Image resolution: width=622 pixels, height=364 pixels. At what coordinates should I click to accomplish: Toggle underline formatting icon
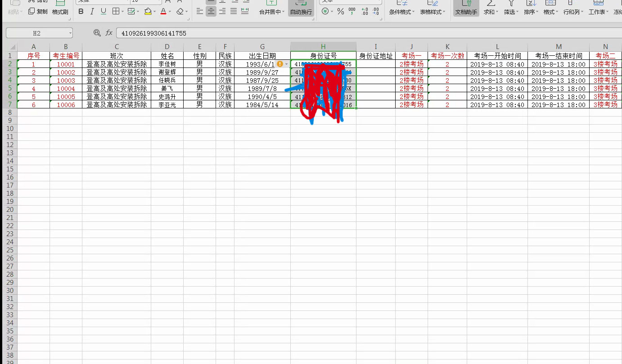coord(104,11)
